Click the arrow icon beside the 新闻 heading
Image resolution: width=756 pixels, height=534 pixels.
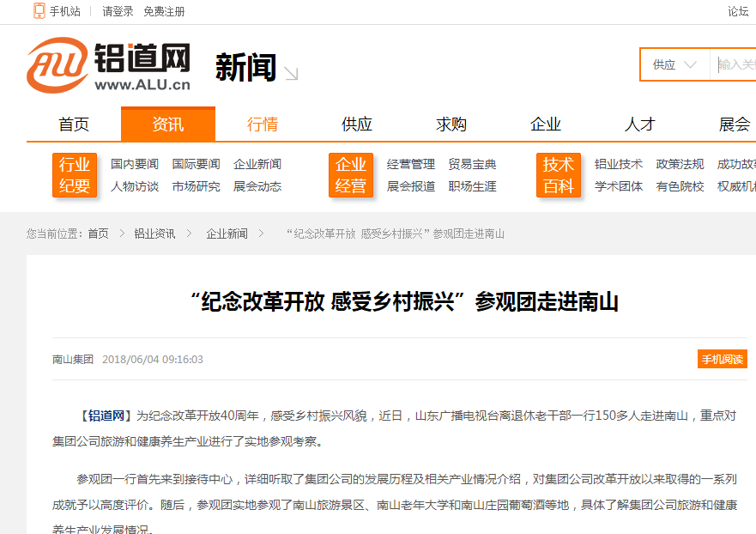coord(291,74)
